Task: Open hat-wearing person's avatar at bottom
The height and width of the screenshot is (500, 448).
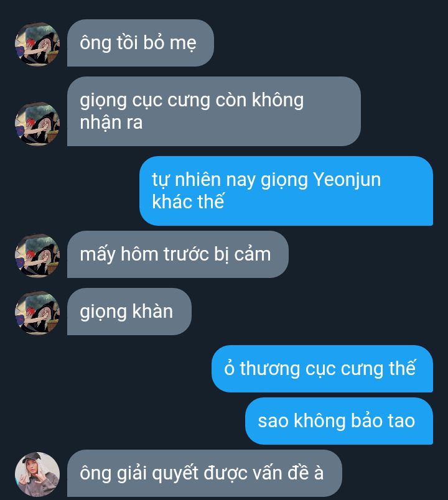Action: [x=37, y=474]
